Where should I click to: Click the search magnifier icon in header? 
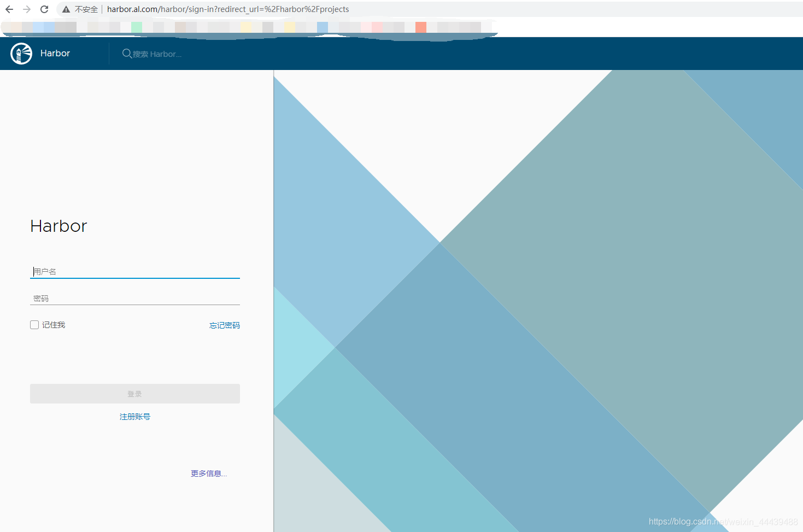click(x=127, y=54)
